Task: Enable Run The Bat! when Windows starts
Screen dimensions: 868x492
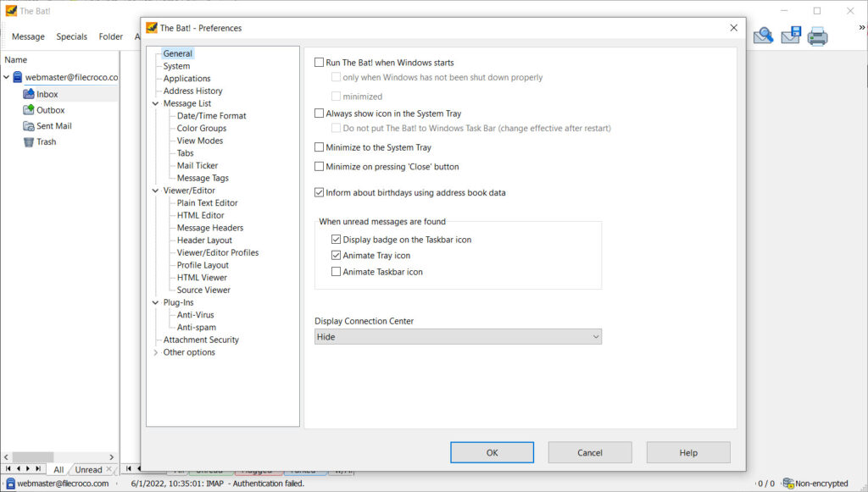Action: coord(319,63)
